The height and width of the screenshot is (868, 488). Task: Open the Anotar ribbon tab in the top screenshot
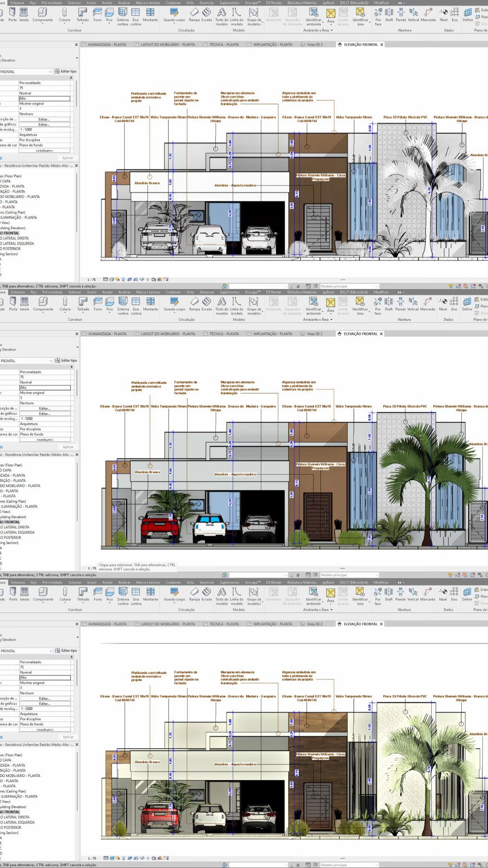pyautogui.click(x=107, y=3)
